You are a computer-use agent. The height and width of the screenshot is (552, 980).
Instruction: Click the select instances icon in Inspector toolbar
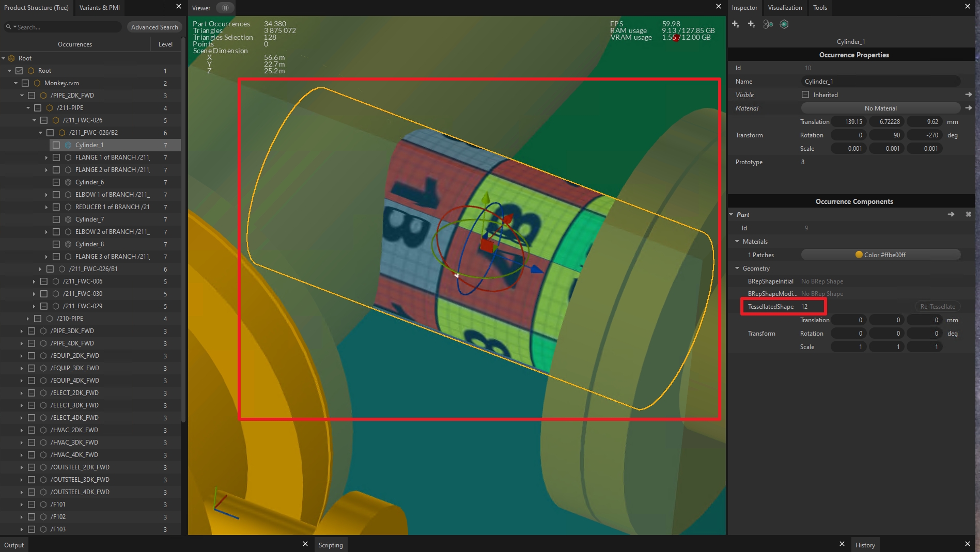tap(768, 24)
